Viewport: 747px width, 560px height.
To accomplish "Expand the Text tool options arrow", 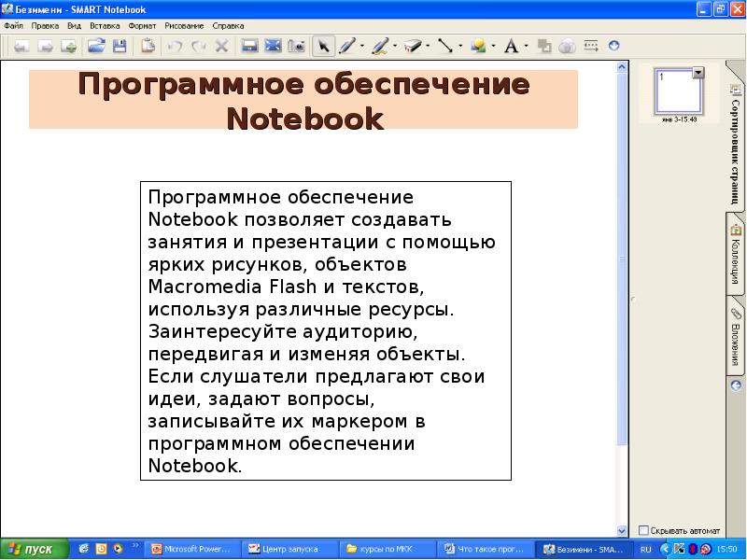I will click(526, 45).
